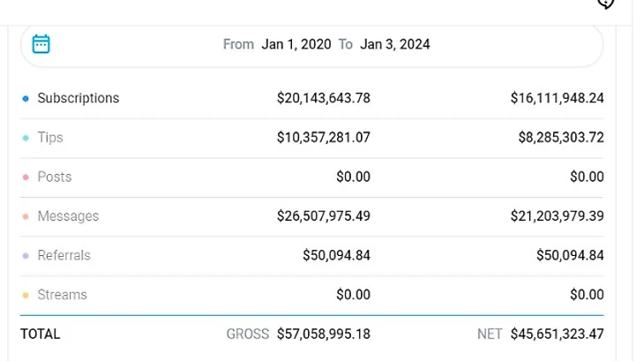Toggle the teal Tips legend dot
The height and width of the screenshot is (361, 644).
click(x=26, y=138)
